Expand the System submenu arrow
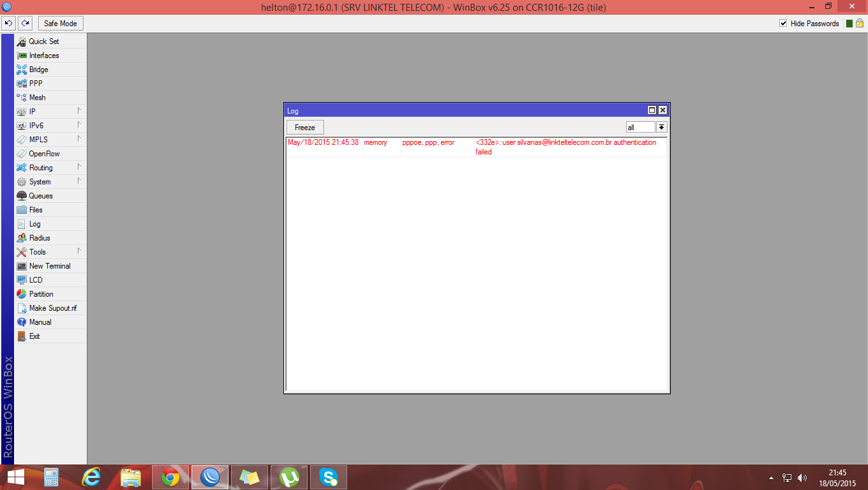This screenshot has height=490, width=868. coord(79,181)
